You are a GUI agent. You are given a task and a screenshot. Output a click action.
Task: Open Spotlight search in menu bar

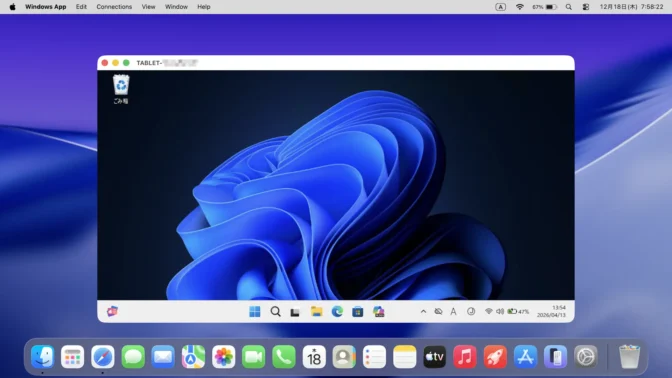pyautogui.click(x=568, y=7)
